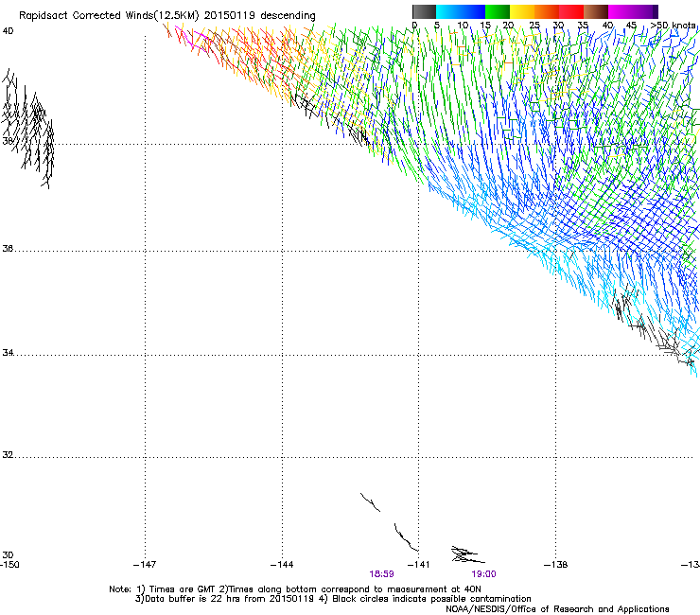
Task: Click the longitude label '-141'
Action: tap(418, 565)
